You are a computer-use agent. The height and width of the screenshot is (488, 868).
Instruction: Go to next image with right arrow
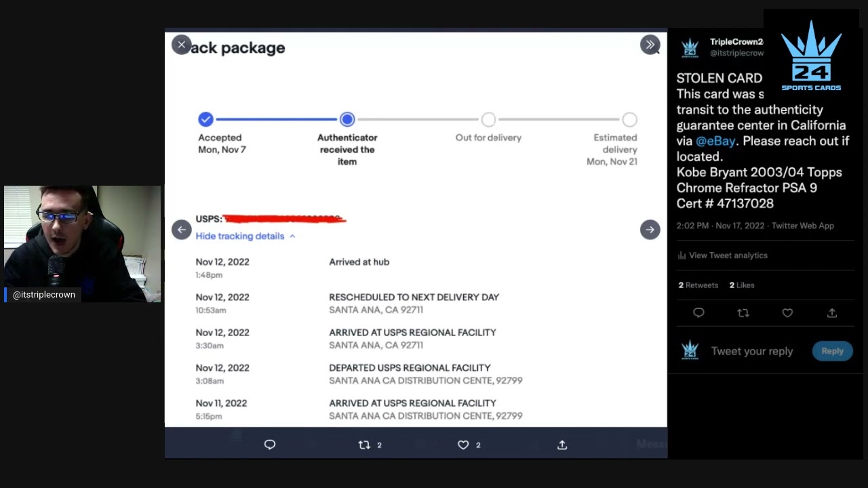[650, 230]
